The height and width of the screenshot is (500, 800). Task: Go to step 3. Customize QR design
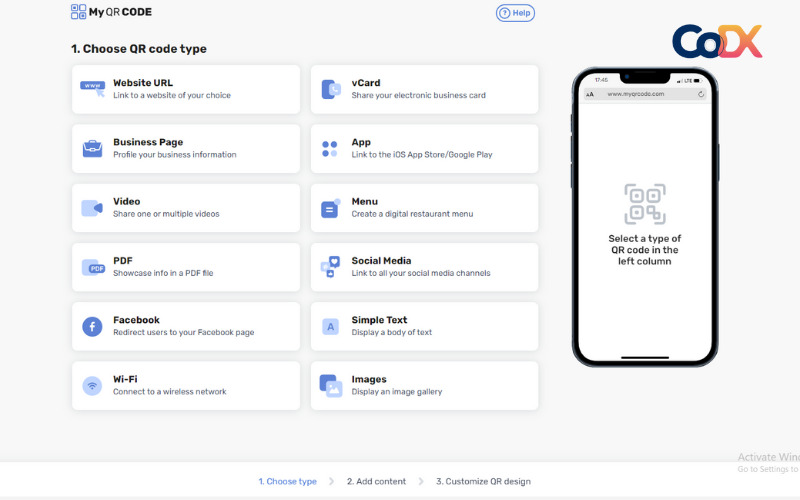(x=483, y=481)
